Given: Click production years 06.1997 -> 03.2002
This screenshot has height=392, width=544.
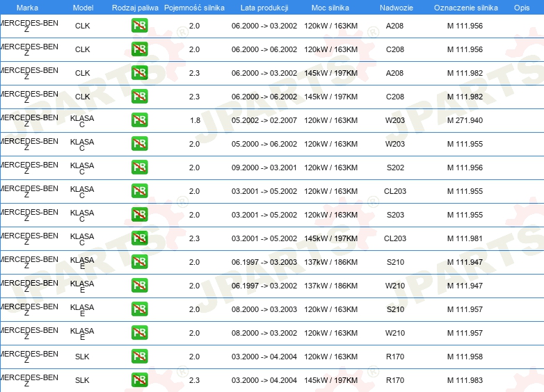Looking at the screenshot, I should click(264, 286).
